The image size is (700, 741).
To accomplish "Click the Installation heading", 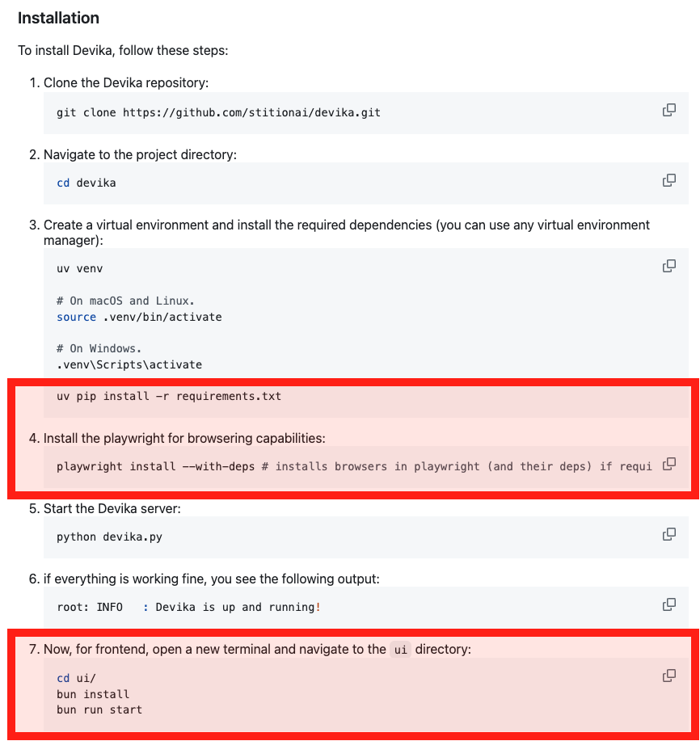I will pyautogui.click(x=59, y=18).
